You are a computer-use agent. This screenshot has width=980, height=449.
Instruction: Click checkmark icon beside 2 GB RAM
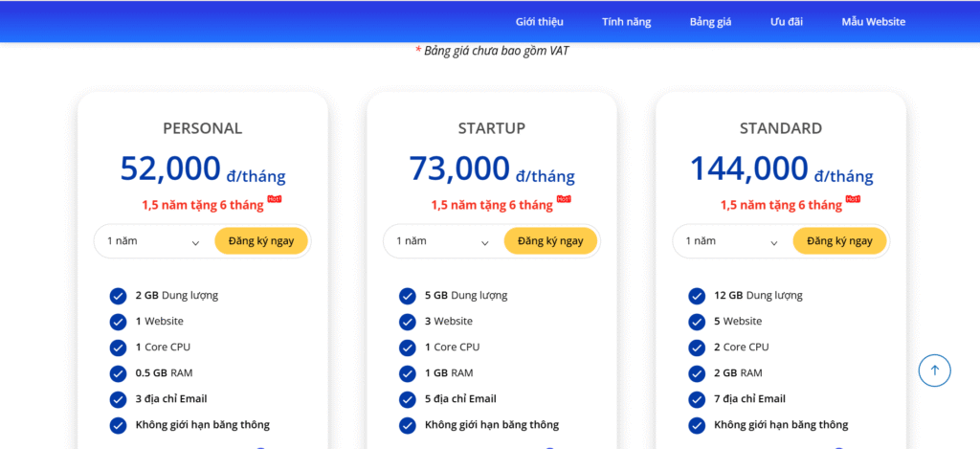pos(696,372)
